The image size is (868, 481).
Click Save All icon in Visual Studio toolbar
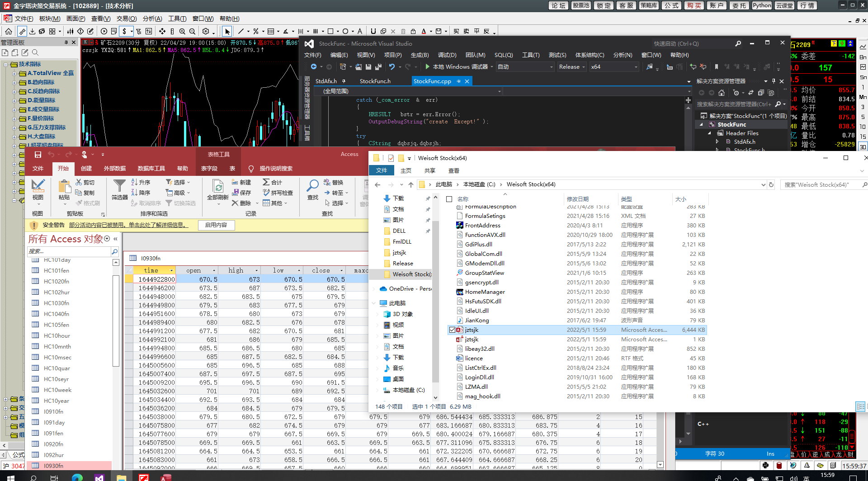coord(378,67)
